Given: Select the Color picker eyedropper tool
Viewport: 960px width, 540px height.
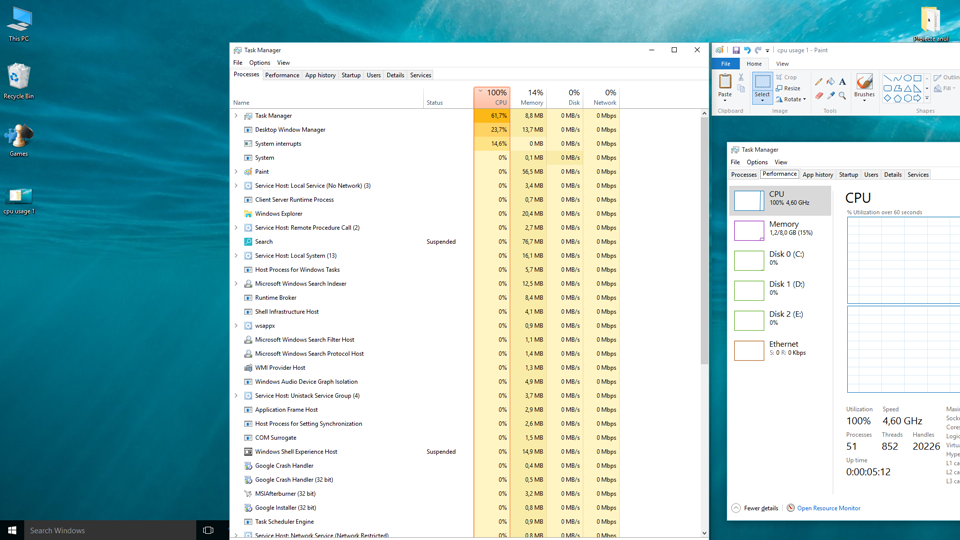Looking at the screenshot, I should (831, 96).
